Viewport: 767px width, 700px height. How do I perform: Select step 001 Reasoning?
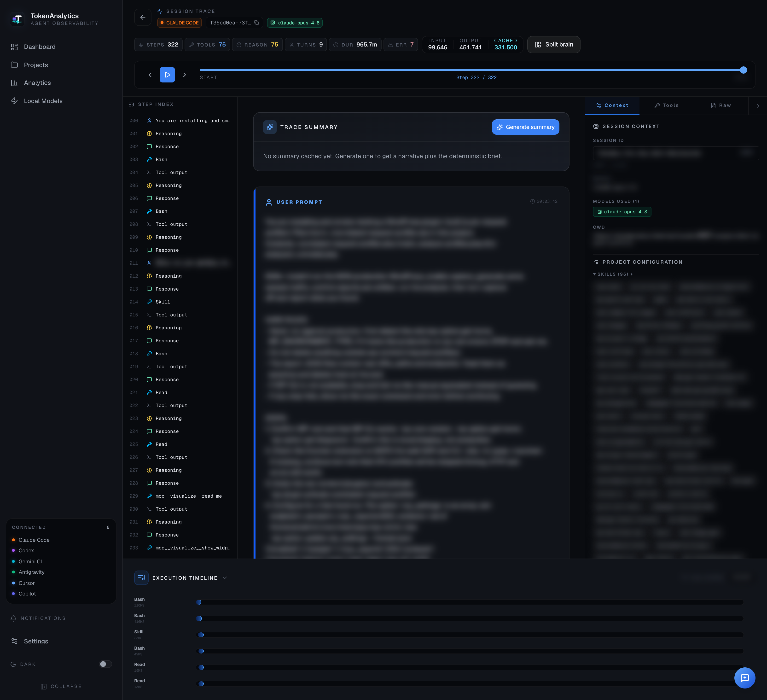click(180, 134)
